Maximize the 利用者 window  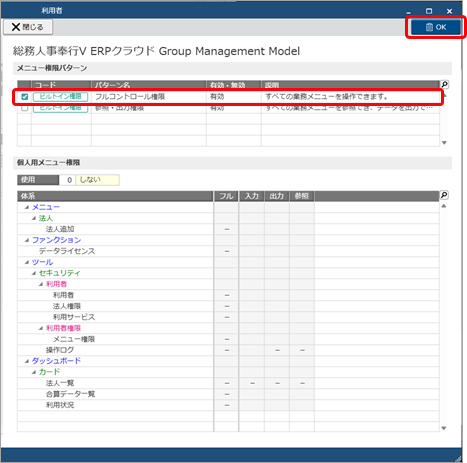[429, 11]
